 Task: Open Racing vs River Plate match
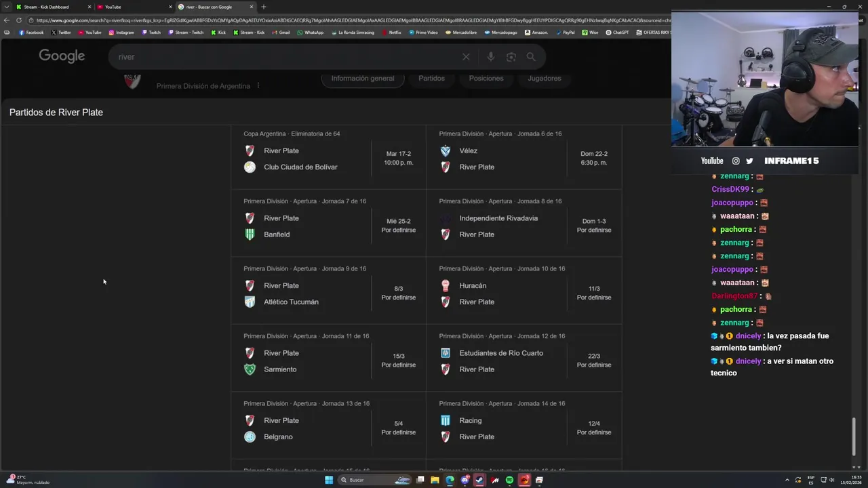click(524, 425)
